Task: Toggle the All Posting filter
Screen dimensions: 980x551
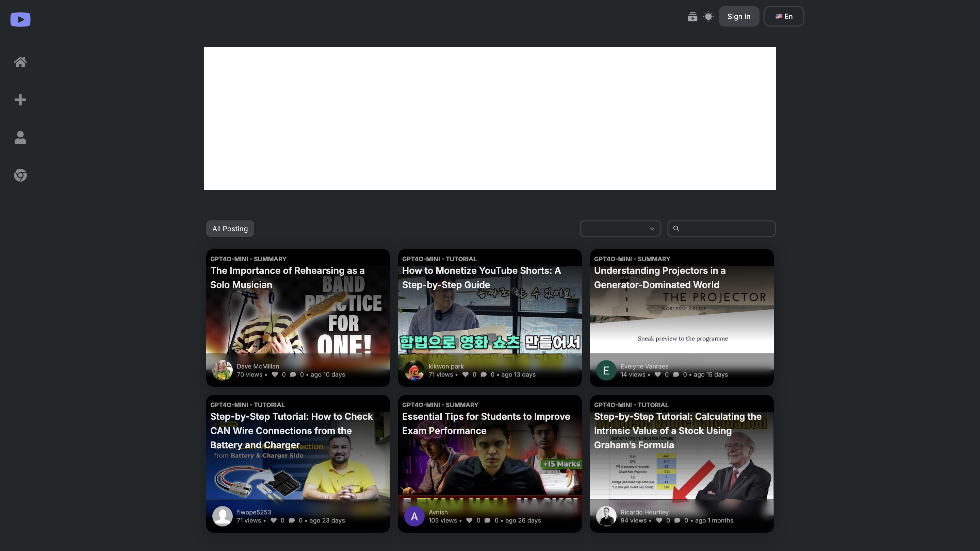Action: 230,229
